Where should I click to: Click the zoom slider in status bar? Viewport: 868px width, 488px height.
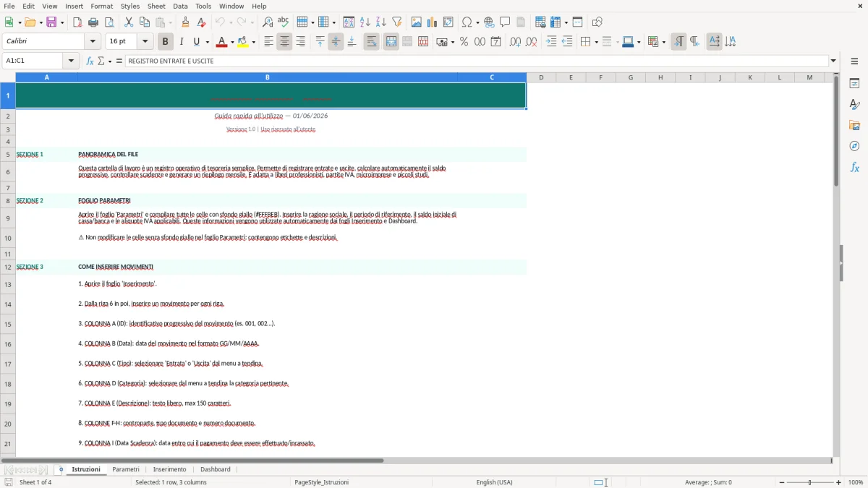(x=810, y=482)
